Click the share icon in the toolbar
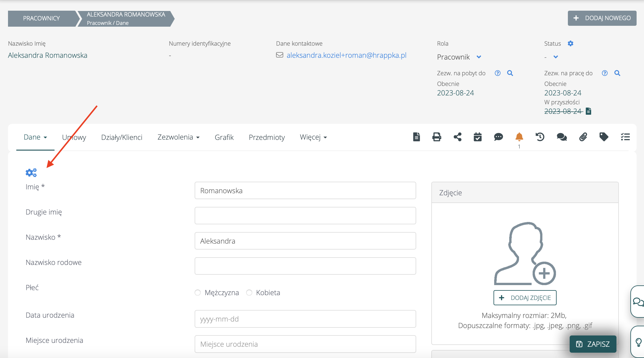 click(457, 137)
